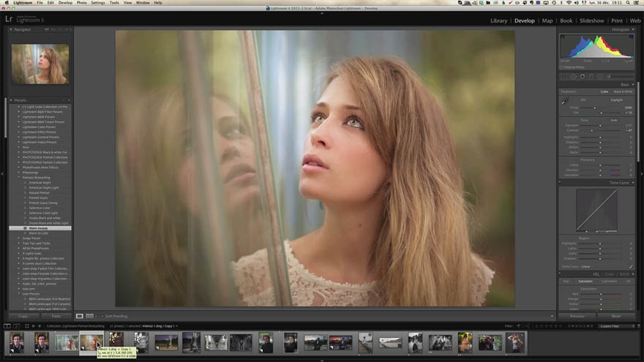644x362 pixels.
Task: Open the Develop menu in menu bar
Action: click(65, 2)
